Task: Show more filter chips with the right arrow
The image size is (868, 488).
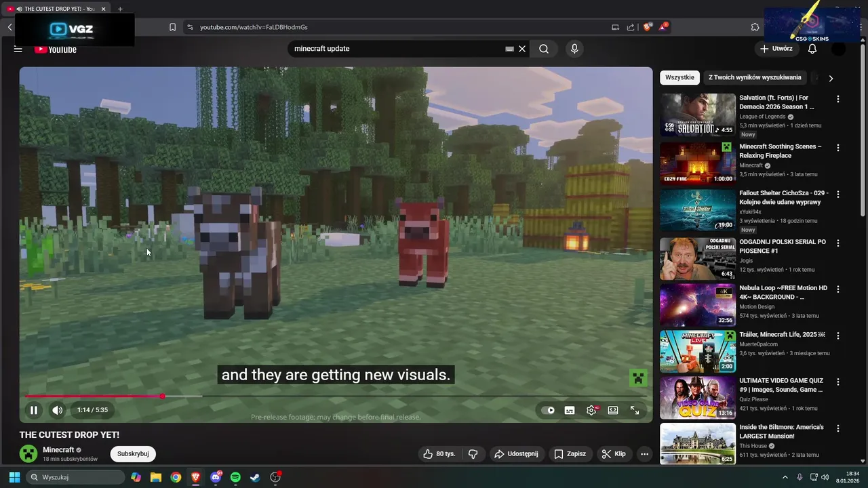Action: (x=831, y=78)
